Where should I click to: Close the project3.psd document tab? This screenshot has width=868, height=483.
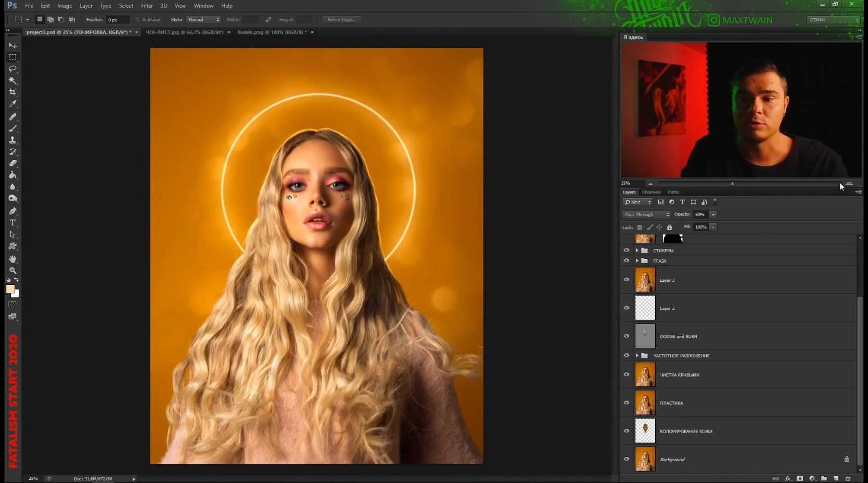tap(137, 32)
